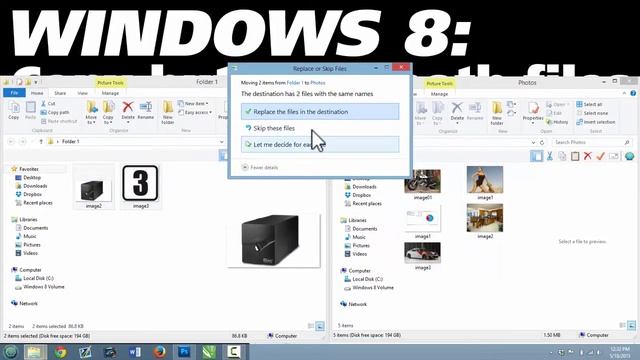The width and height of the screenshot is (640, 360).
Task: Click New folder icon in Folder 1 ribbon
Action: (168, 112)
